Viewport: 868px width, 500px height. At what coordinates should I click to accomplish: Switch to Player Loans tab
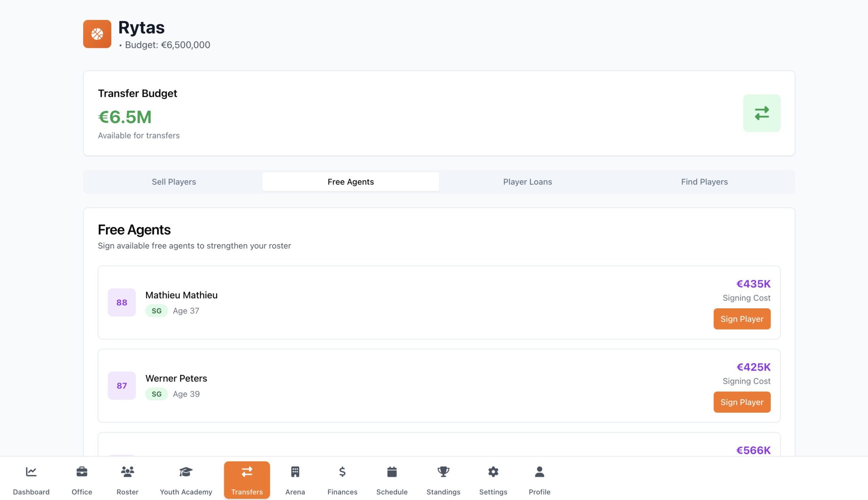point(527,182)
